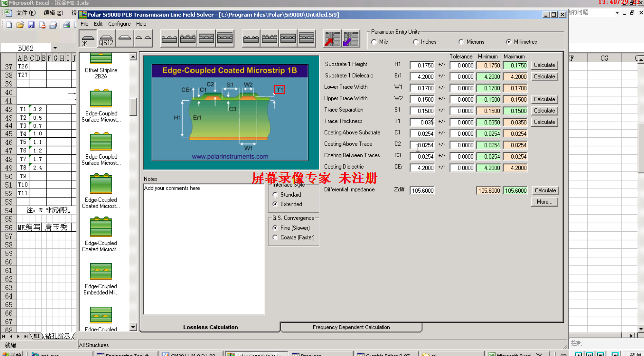Click Excel print icon
The height and width of the screenshot is (356, 644).
pos(66,25)
